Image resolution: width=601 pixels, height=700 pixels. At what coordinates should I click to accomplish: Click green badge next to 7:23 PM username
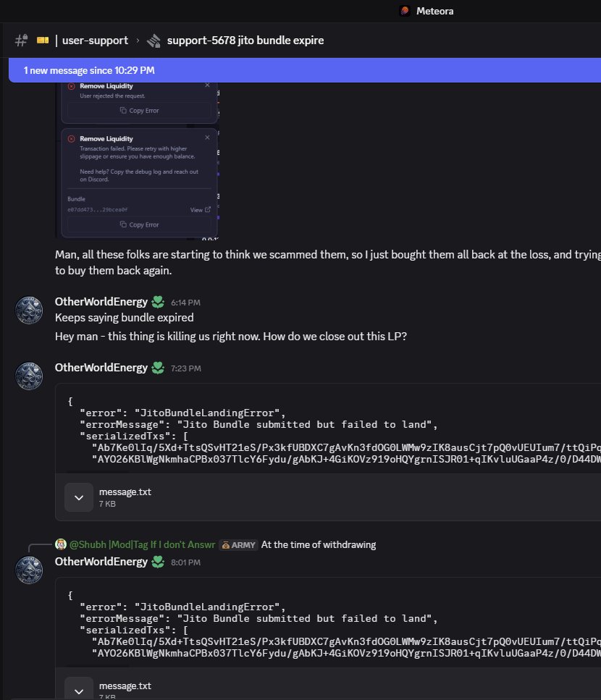pyautogui.click(x=158, y=368)
